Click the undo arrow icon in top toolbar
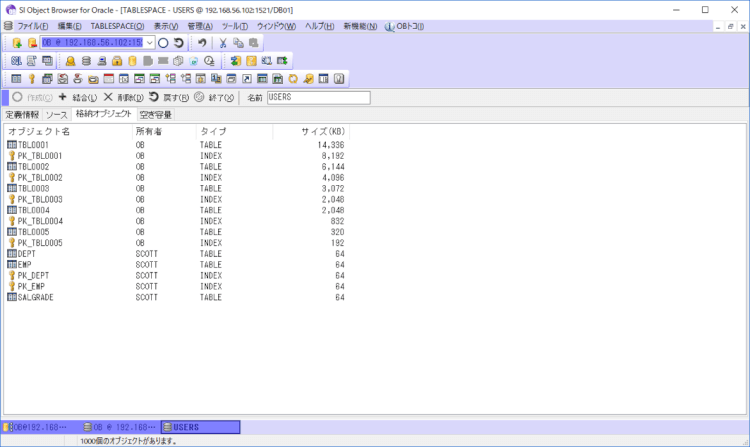 pyautogui.click(x=201, y=43)
